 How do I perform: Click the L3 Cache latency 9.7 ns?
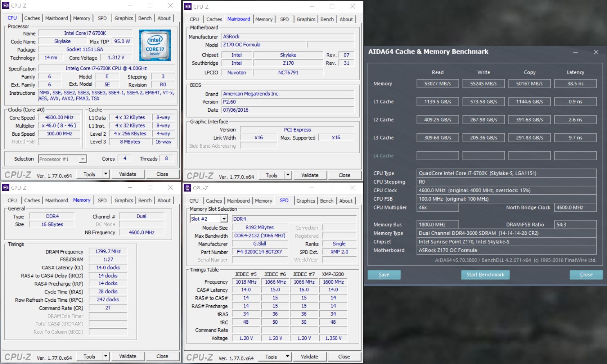pyautogui.click(x=576, y=138)
